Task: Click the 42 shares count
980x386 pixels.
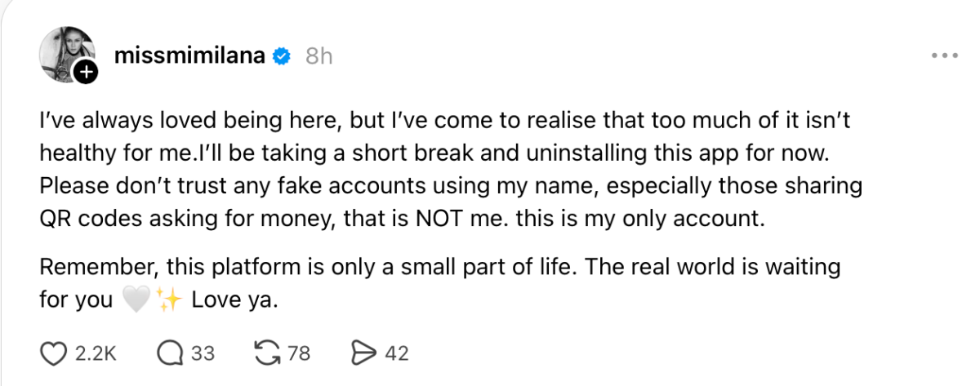Action: 396,353
